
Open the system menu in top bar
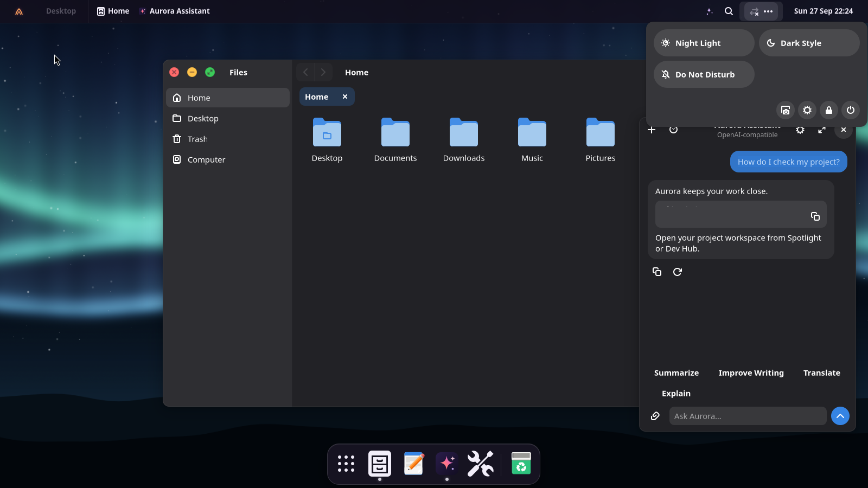(761, 11)
